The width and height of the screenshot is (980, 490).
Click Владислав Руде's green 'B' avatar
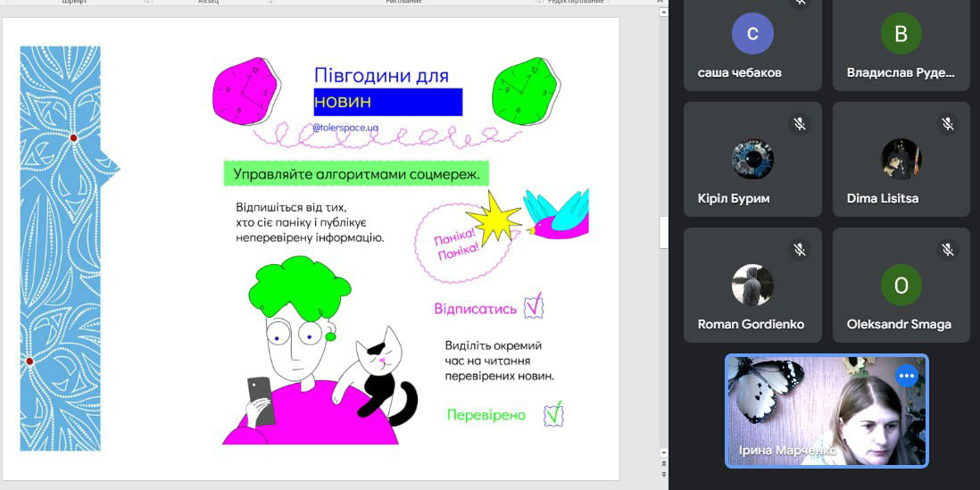(901, 34)
